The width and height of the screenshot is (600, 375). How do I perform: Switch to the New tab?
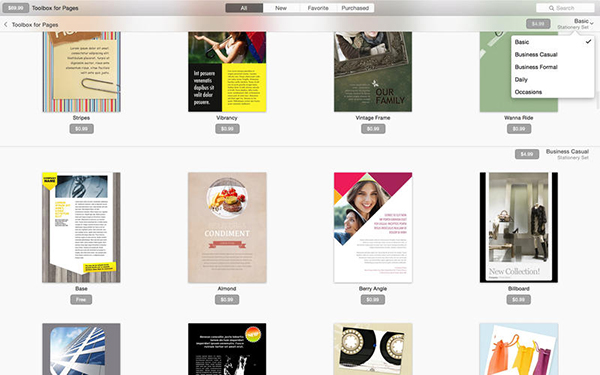click(x=281, y=8)
